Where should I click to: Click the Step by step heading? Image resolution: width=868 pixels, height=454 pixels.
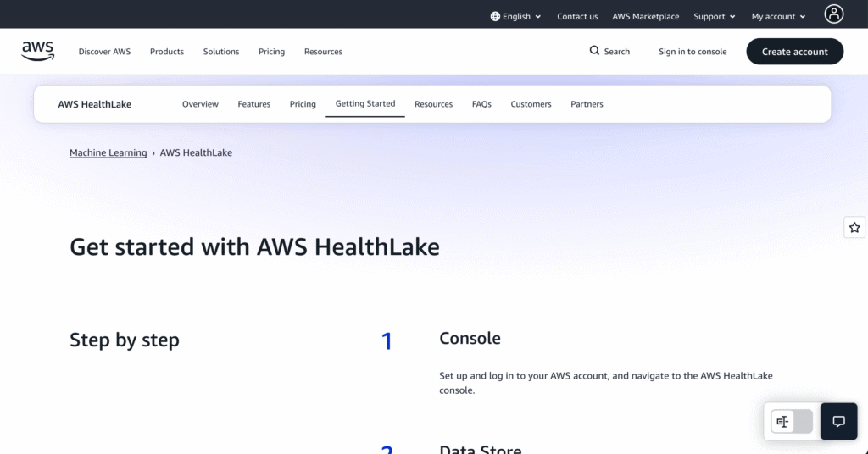(125, 340)
